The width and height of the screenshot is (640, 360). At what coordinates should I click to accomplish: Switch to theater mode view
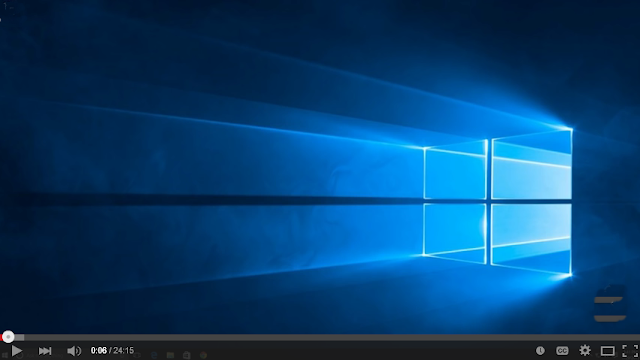(607, 351)
